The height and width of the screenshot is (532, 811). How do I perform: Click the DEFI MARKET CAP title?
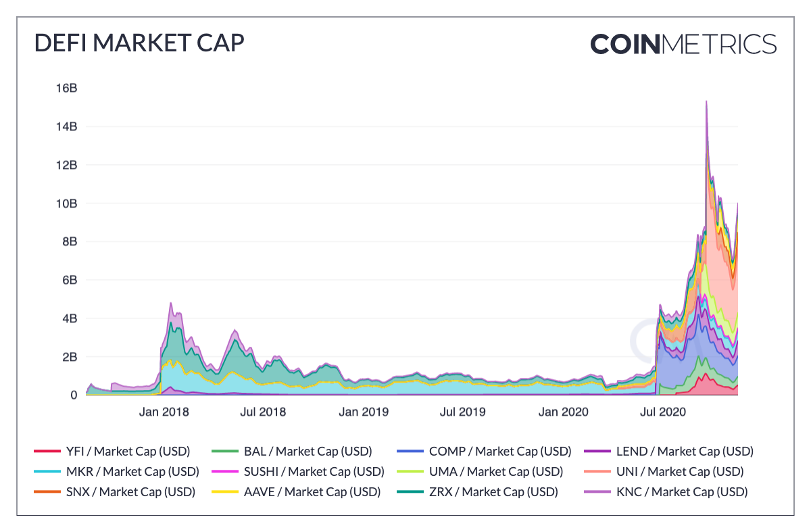tap(139, 43)
